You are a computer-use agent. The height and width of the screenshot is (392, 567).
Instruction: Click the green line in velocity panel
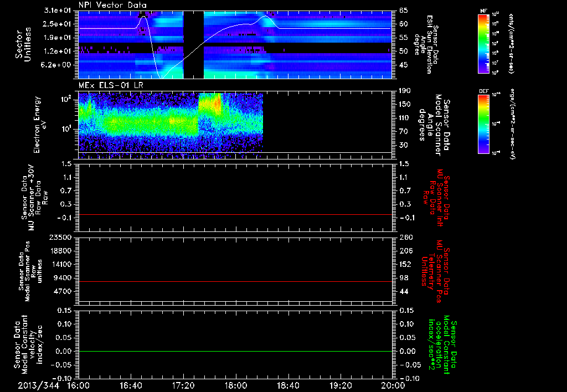coord(235,351)
